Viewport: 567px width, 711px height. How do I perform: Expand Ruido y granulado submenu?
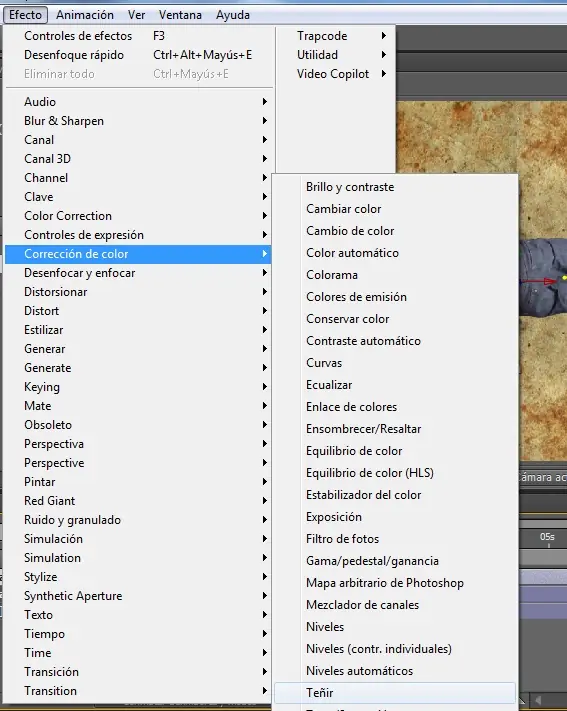138,520
